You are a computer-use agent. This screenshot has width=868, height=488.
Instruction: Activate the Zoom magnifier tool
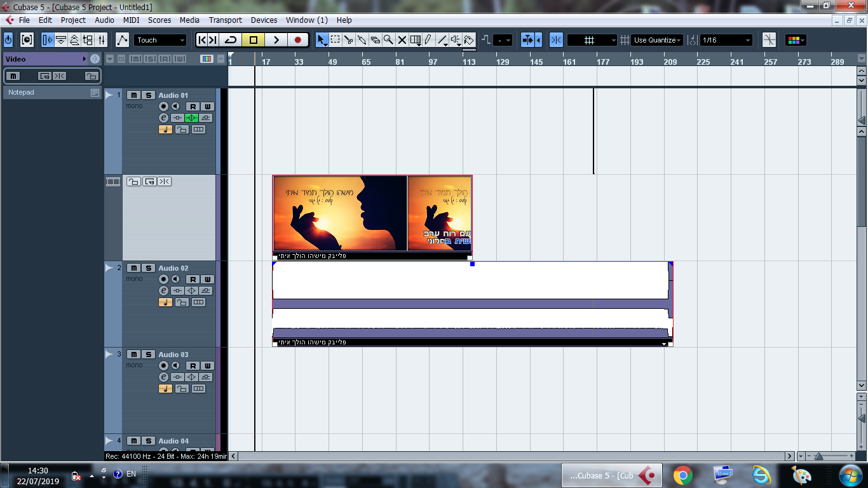pyautogui.click(x=388, y=40)
